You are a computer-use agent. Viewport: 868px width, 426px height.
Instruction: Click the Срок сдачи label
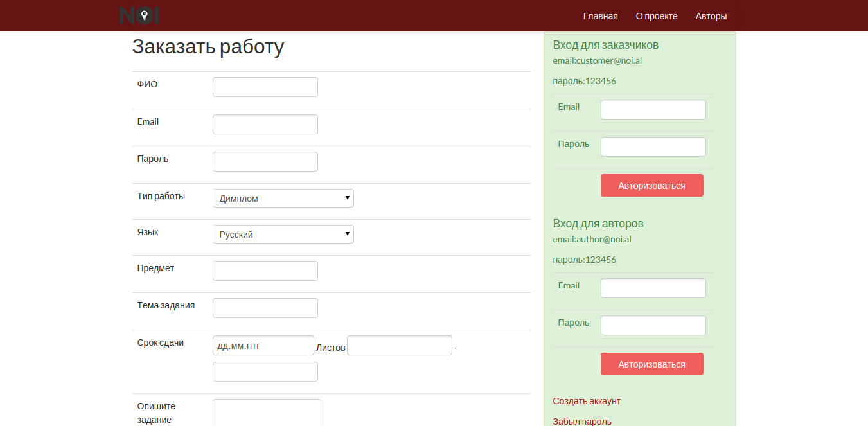tap(161, 342)
